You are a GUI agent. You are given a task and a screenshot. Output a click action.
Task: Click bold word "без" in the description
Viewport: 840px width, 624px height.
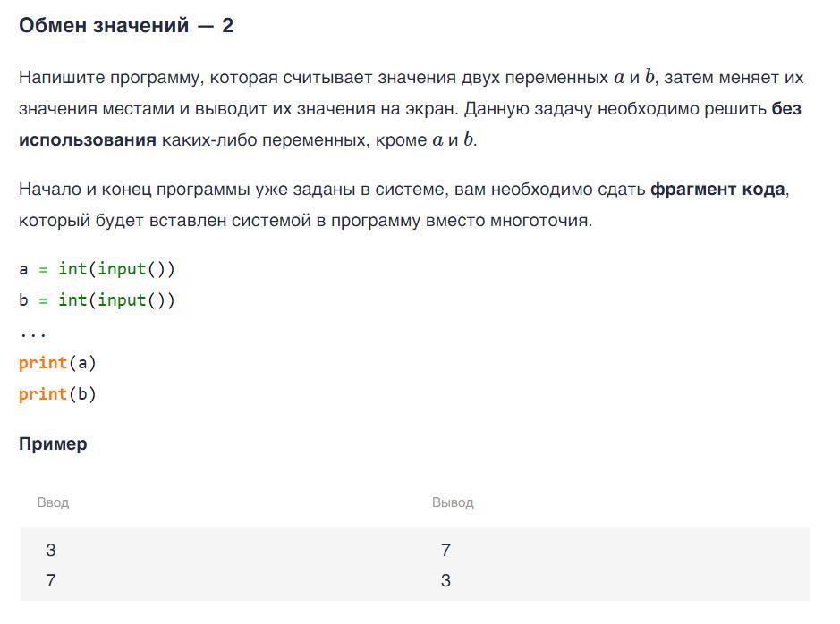tap(786, 109)
